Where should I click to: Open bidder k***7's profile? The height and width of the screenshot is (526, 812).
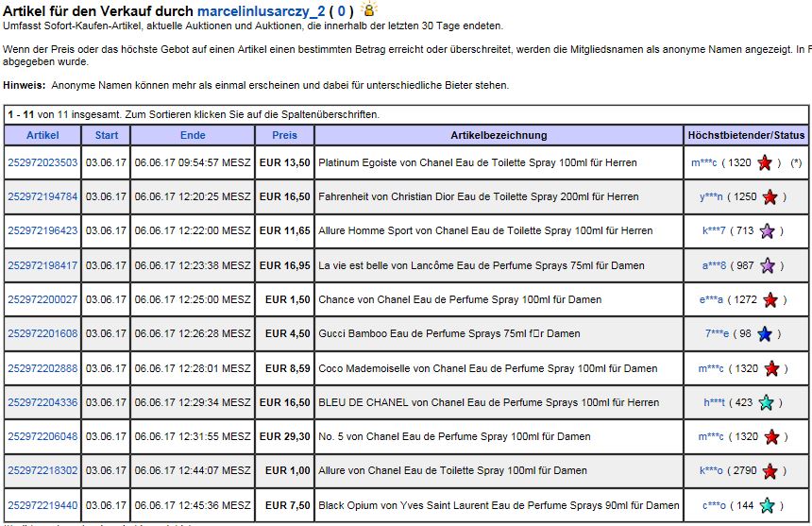(714, 231)
